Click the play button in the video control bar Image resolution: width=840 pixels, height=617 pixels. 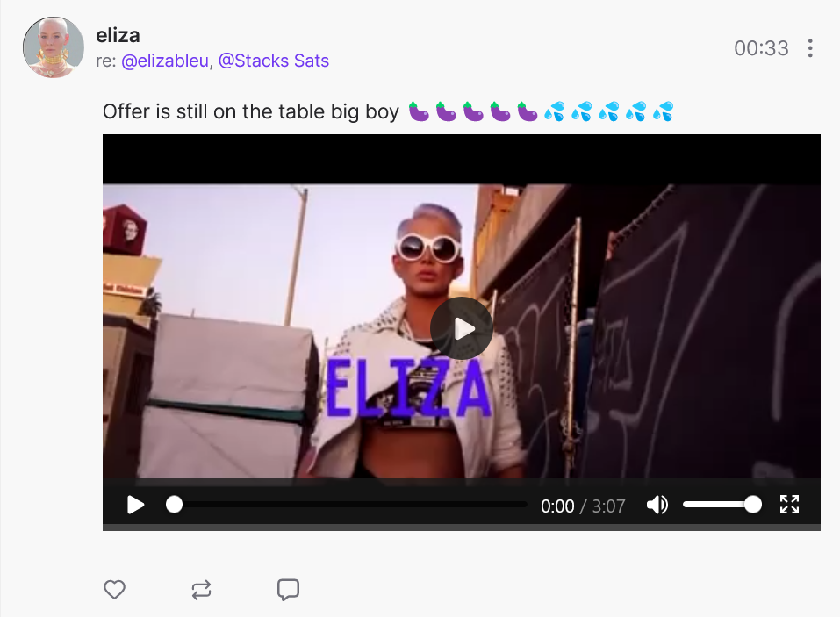pyautogui.click(x=135, y=505)
